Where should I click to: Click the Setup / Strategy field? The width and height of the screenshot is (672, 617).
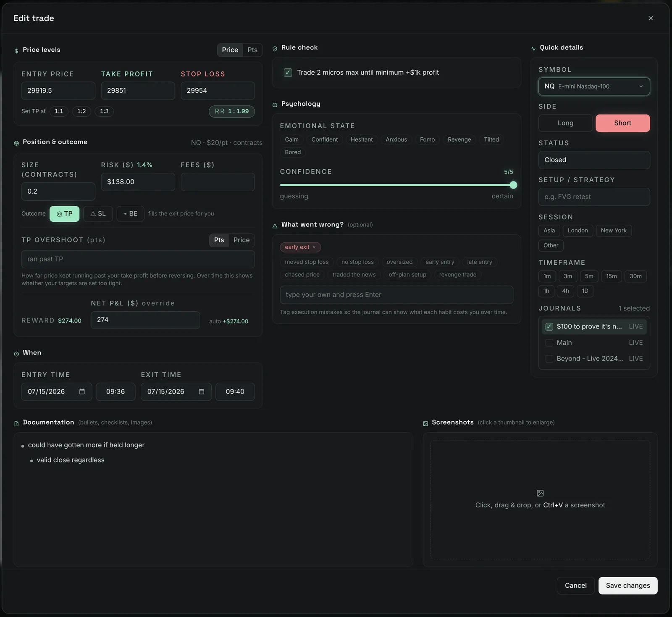click(594, 197)
